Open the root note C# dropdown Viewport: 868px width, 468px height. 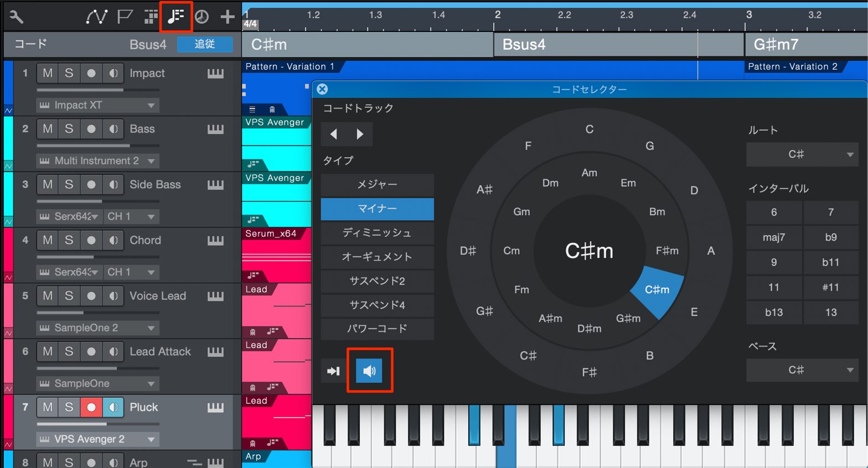(x=802, y=154)
